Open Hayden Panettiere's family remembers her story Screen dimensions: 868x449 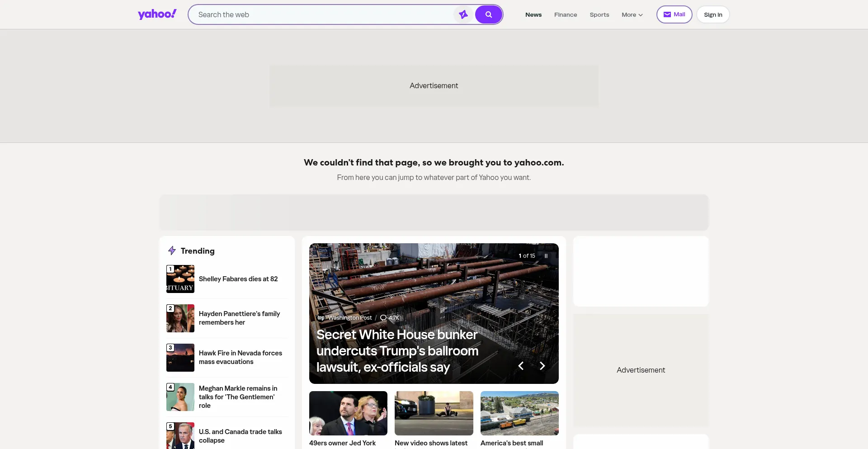(x=239, y=318)
